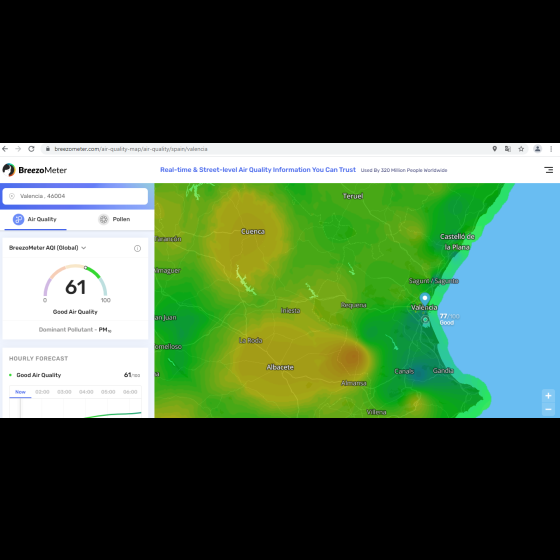Expand BreezoMeter AQI (Global) dropdown

[48, 248]
